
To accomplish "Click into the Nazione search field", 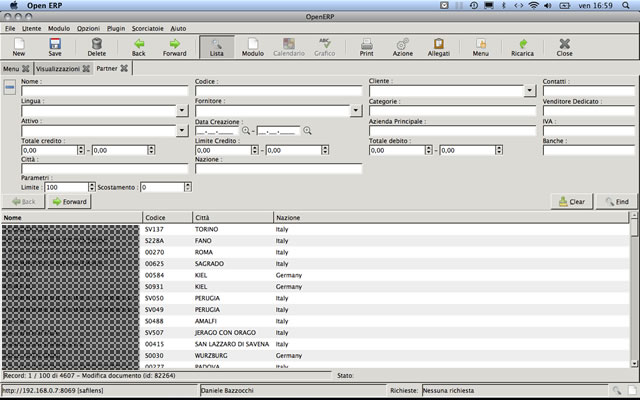I will coord(278,169).
